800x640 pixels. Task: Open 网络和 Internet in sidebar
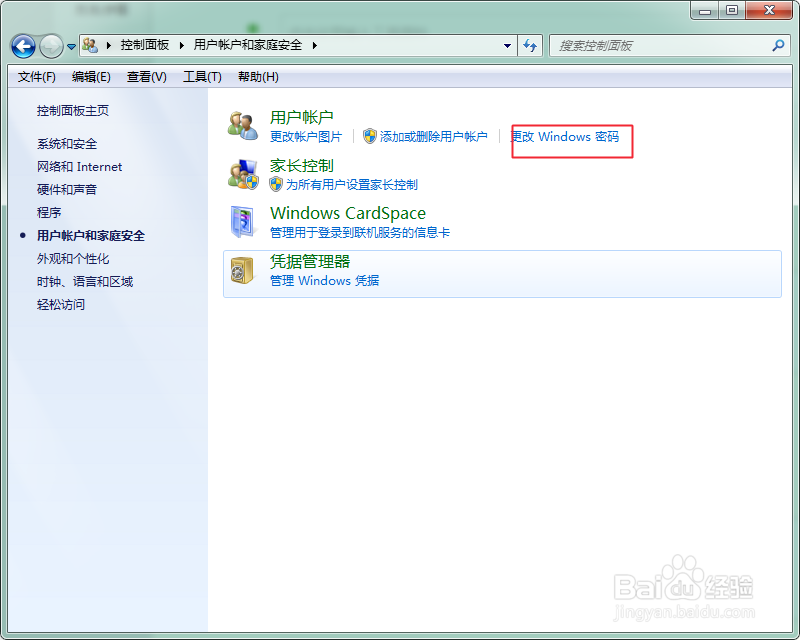[79, 167]
